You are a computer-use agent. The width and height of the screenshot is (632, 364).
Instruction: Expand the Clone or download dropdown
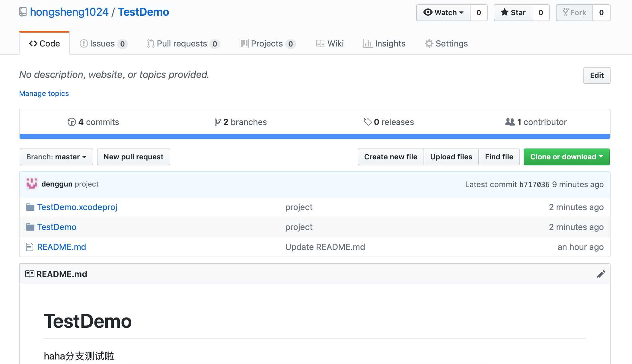pos(567,156)
